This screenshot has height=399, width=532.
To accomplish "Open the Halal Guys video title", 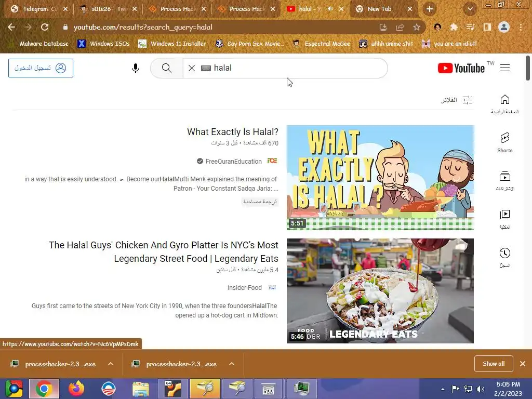I will pyautogui.click(x=164, y=252).
